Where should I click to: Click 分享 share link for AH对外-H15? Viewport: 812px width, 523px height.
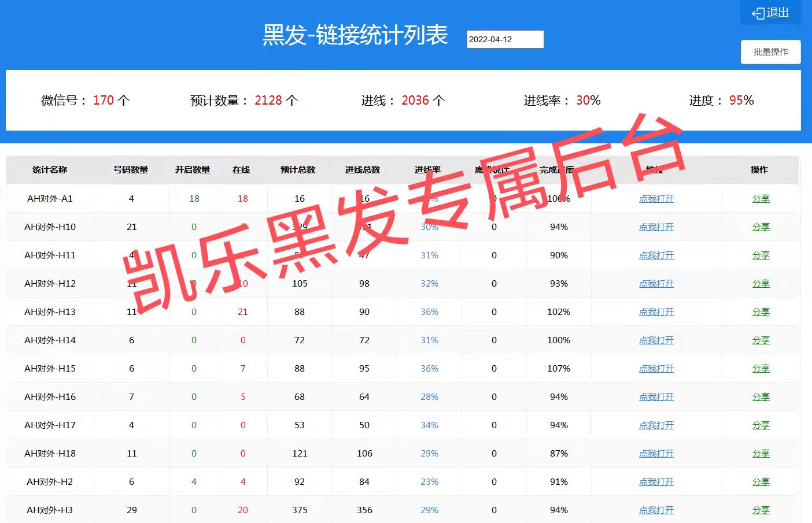click(x=761, y=369)
